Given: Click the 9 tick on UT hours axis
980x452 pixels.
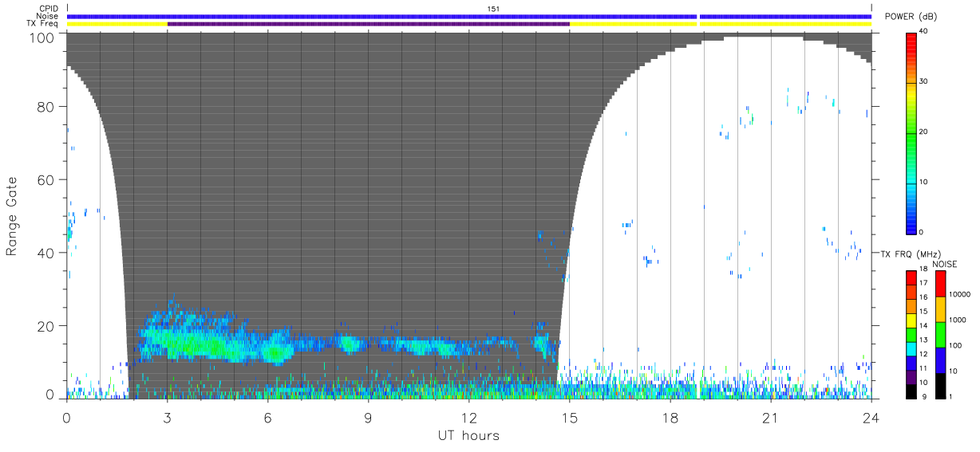Looking at the screenshot, I should (x=368, y=417).
